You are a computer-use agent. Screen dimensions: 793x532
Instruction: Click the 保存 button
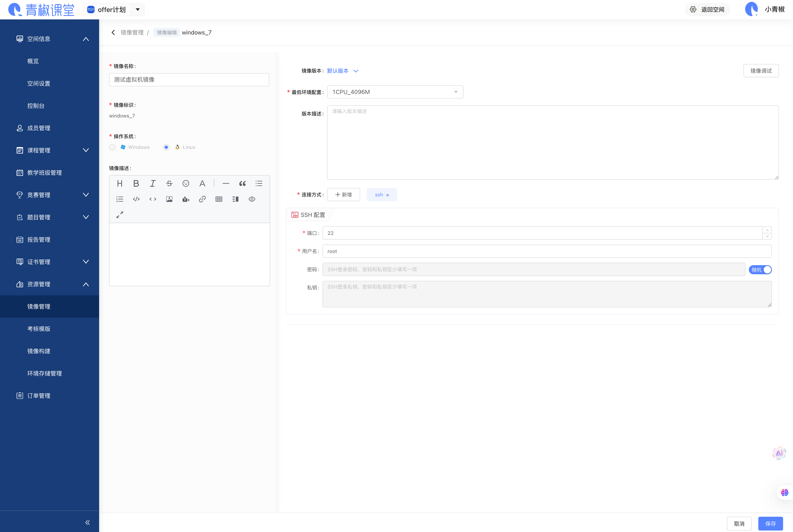tap(770, 524)
